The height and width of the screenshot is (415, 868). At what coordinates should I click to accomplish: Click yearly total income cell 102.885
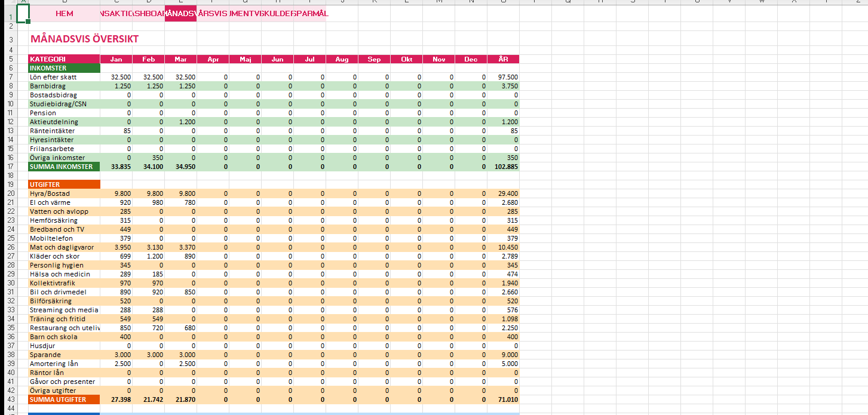(x=503, y=167)
